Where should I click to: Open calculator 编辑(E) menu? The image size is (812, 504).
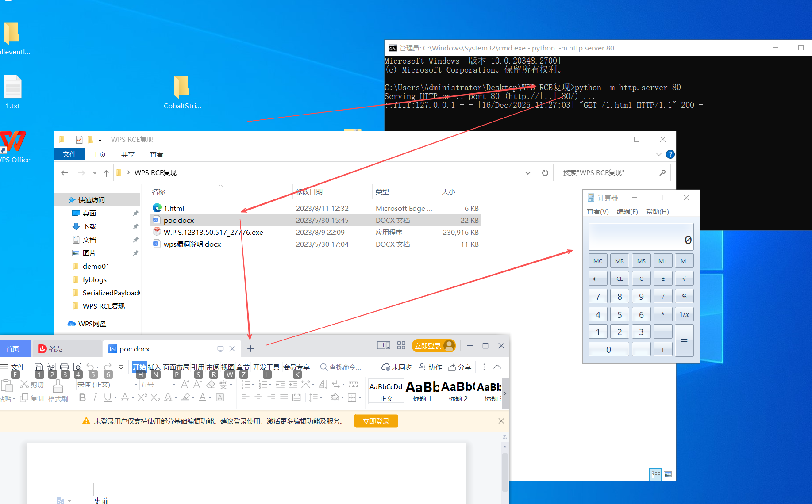click(627, 212)
